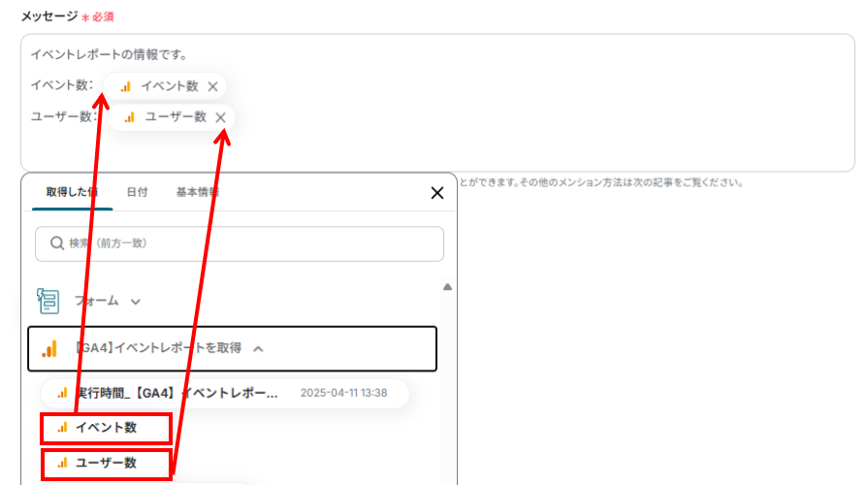Remove the イベント数 chip from the message
This screenshot has height=486, width=868.
(212, 86)
